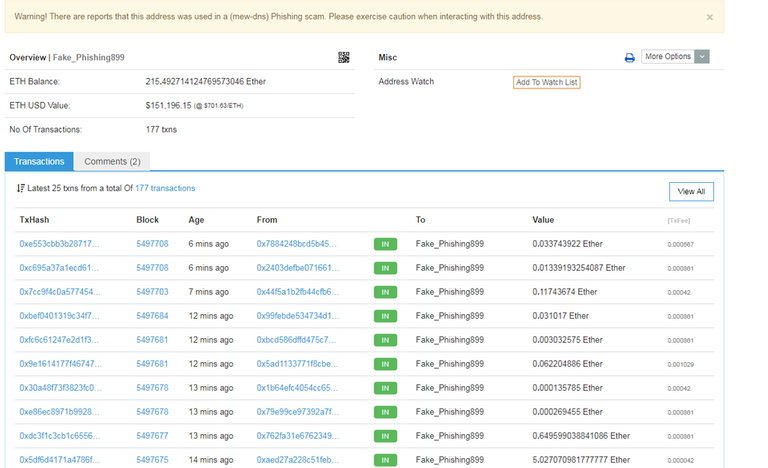Click the Fake_Phishing899 overview label
768x468 pixels.
[x=89, y=57]
